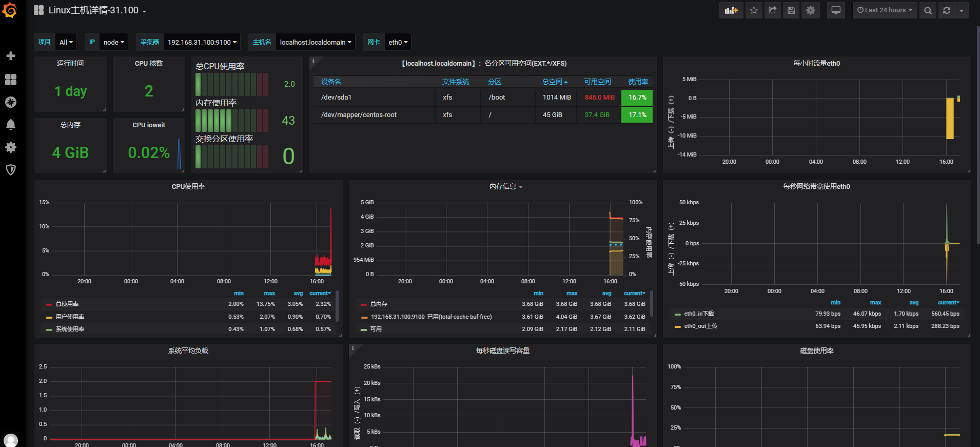The image size is (980, 447).
Task: Refresh the dashboard with refresh icon
Action: (x=947, y=10)
